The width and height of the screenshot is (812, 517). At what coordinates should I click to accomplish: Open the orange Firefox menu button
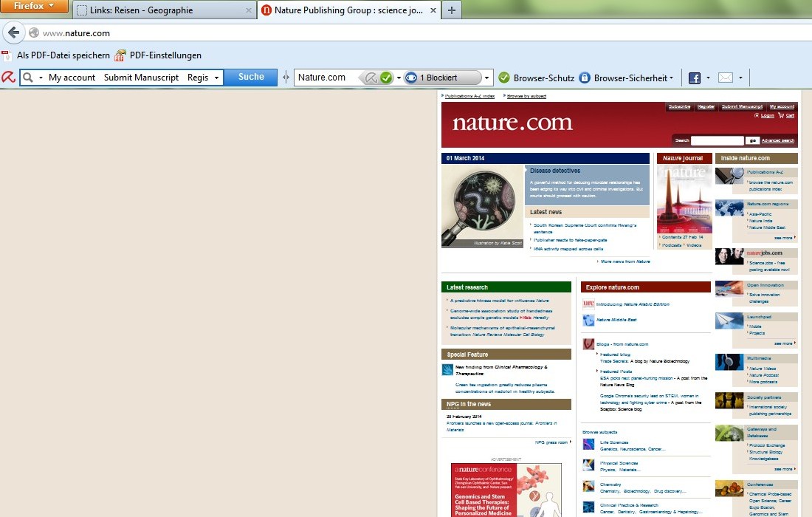coord(34,6)
